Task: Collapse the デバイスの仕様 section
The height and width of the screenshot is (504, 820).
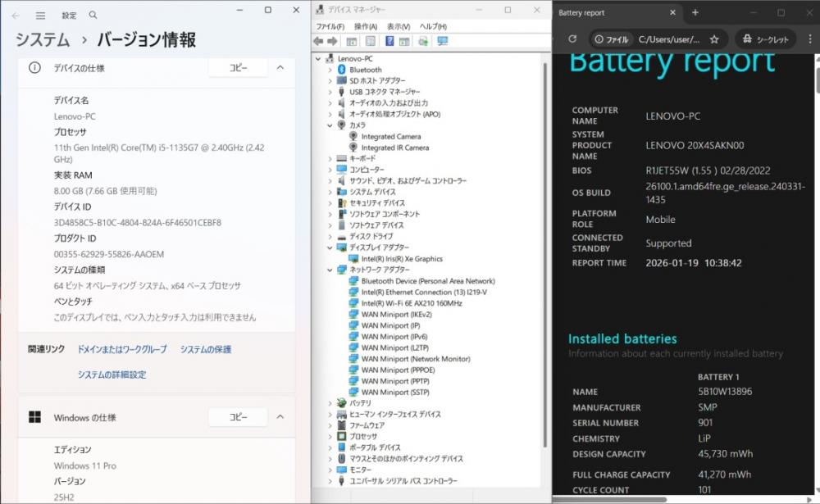Action: [280, 68]
